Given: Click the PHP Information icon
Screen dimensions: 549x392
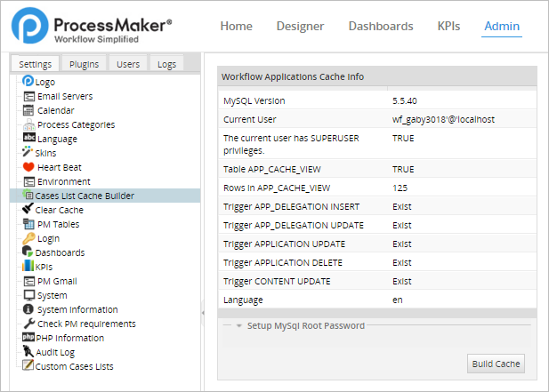Looking at the screenshot, I should 29,338.
